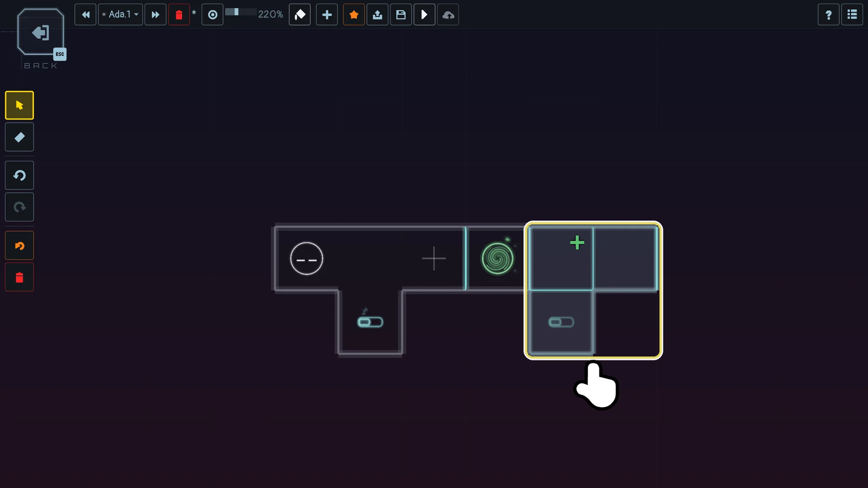Click the gray crosshair marker

(x=434, y=258)
